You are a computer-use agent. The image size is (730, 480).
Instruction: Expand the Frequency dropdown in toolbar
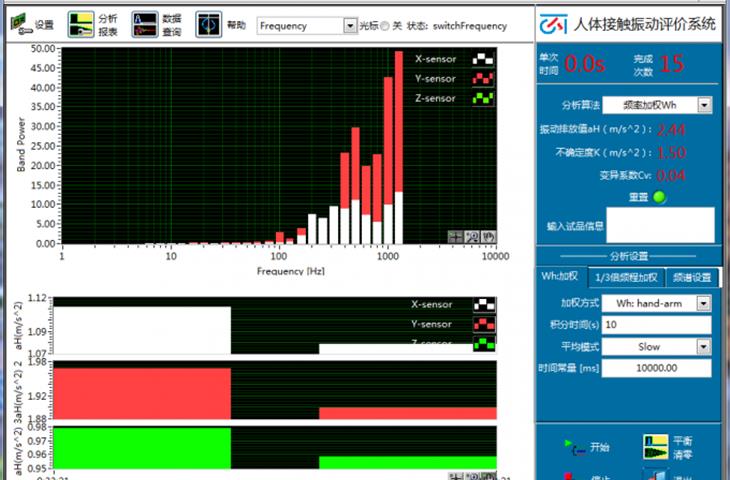(x=349, y=26)
